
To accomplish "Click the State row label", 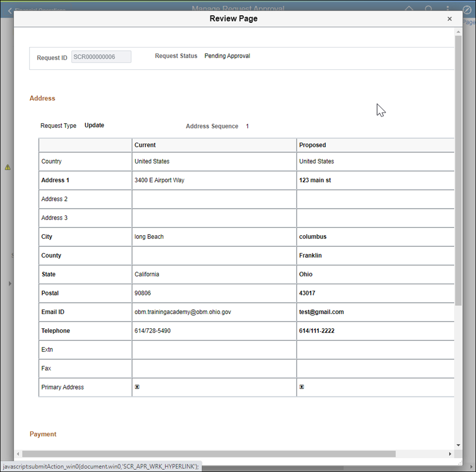I will pyautogui.click(x=49, y=274).
